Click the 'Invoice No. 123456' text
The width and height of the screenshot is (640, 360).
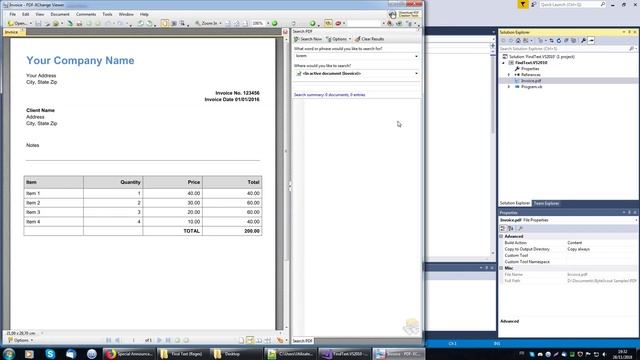[x=237, y=93]
